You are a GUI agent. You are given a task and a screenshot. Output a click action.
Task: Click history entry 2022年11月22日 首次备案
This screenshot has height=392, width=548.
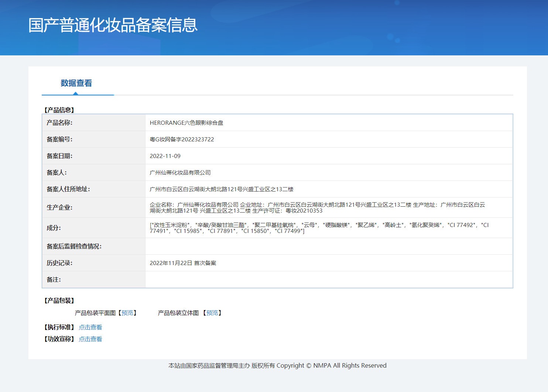(183, 263)
